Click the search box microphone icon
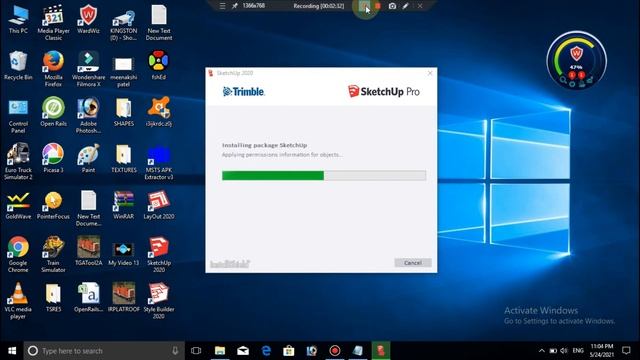Screen dimensions: 640x360 175,351
